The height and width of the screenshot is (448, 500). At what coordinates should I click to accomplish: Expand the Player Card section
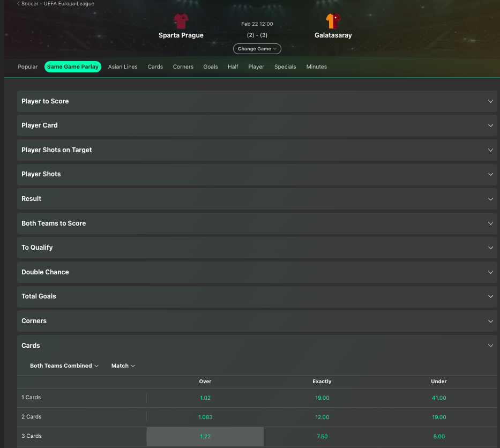[257, 125]
